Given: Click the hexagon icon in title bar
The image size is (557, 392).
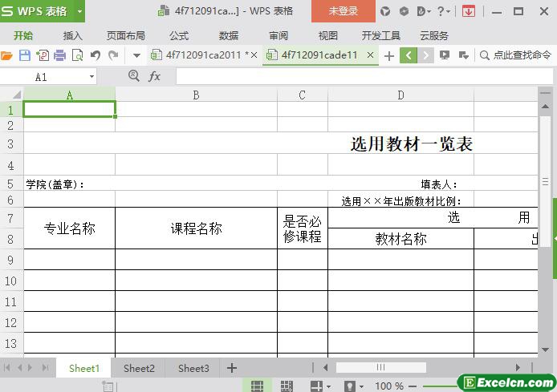Looking at the screenshot, I should pos(404,11).
